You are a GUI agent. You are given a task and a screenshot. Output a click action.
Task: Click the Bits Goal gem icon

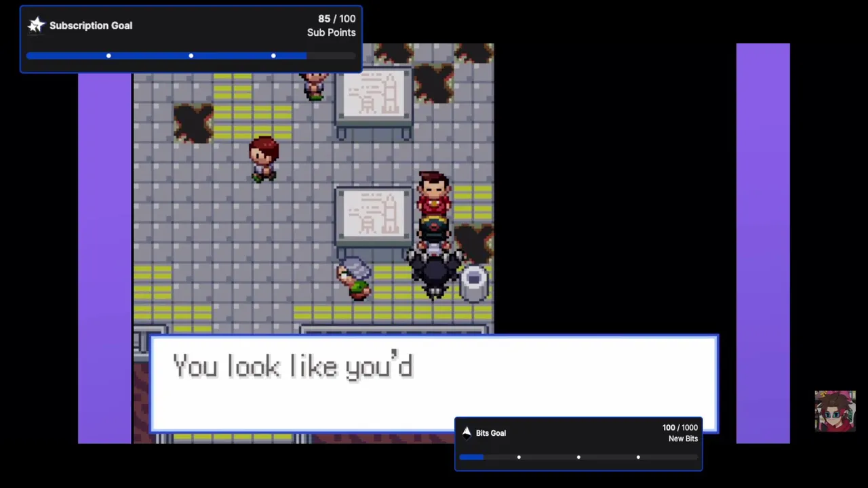[466, 432]
